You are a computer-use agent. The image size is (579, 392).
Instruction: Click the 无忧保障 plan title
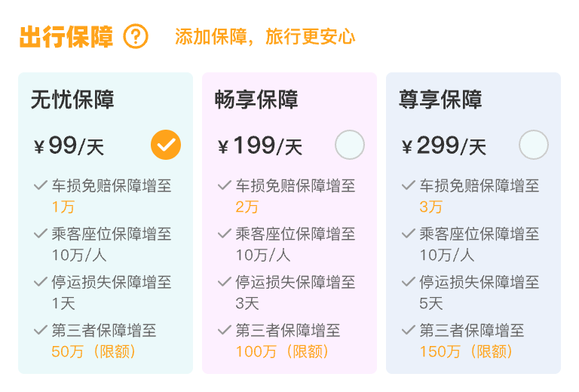click(x=72, y=100)
